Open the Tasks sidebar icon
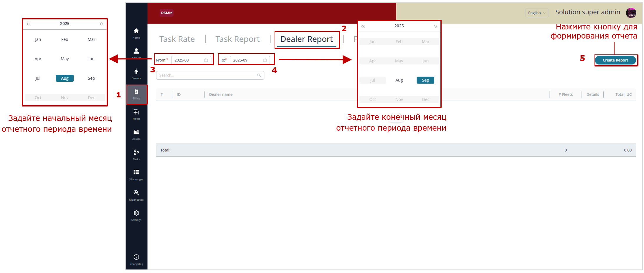The width and height of the screenshot is (644, 273). click(x=136, y=154)
